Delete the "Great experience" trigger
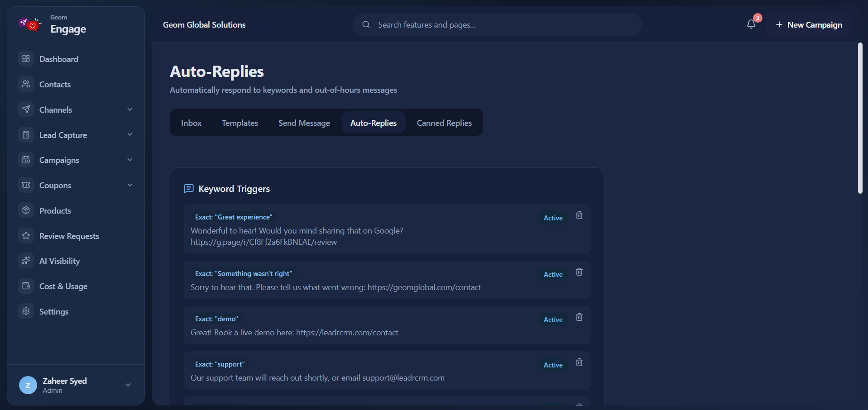868x410 pixels. coord(579,215)
